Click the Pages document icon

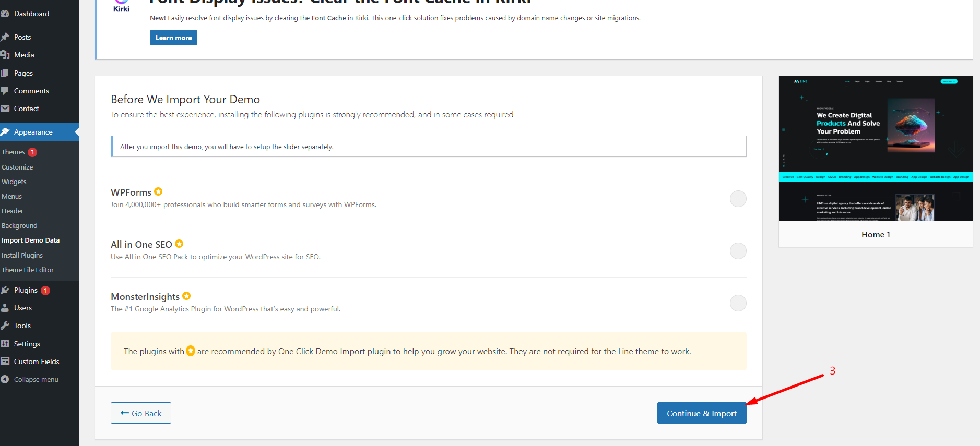[5, 73]
